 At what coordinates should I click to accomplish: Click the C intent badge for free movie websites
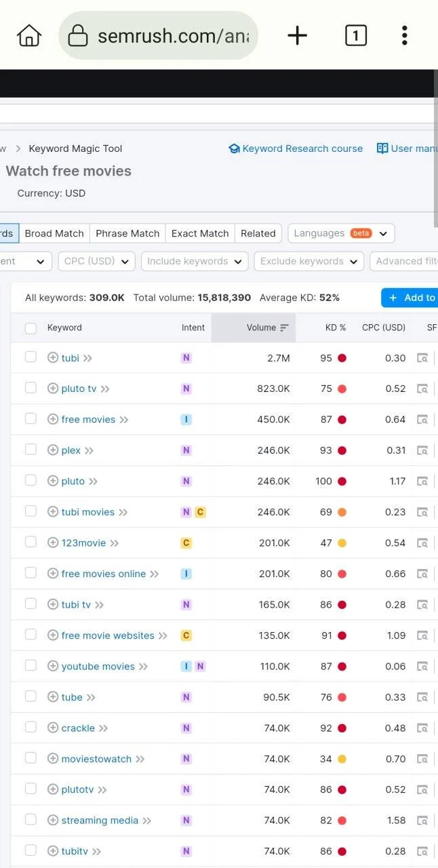click(186, 635)
